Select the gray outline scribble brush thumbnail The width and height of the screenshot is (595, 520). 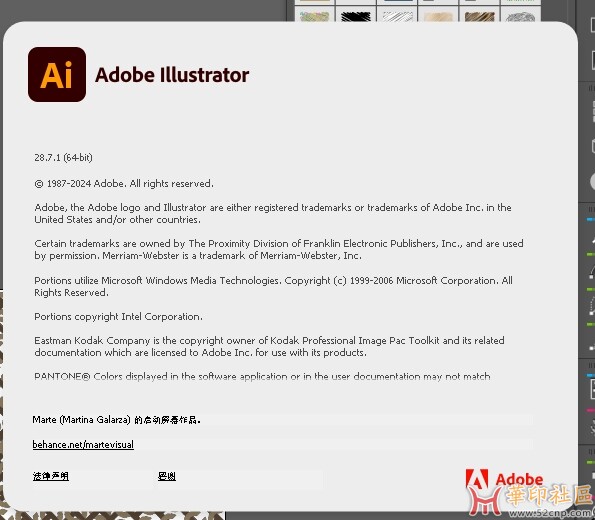click(x=520, y=16)
